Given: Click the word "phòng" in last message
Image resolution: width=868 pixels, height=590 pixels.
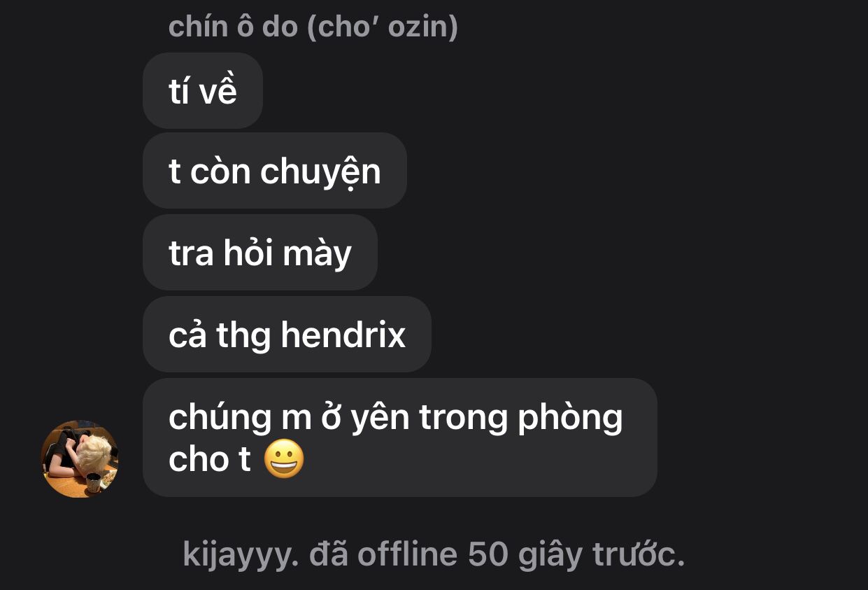Looking at the screenshot, I should 571,419.
